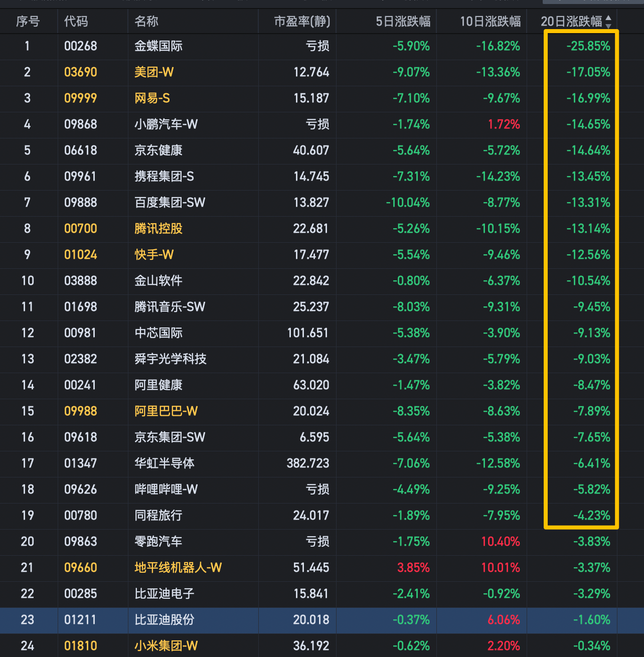Sort by 10日涨跌幅 column header
The image size is (644, 657).
[490, 22]
